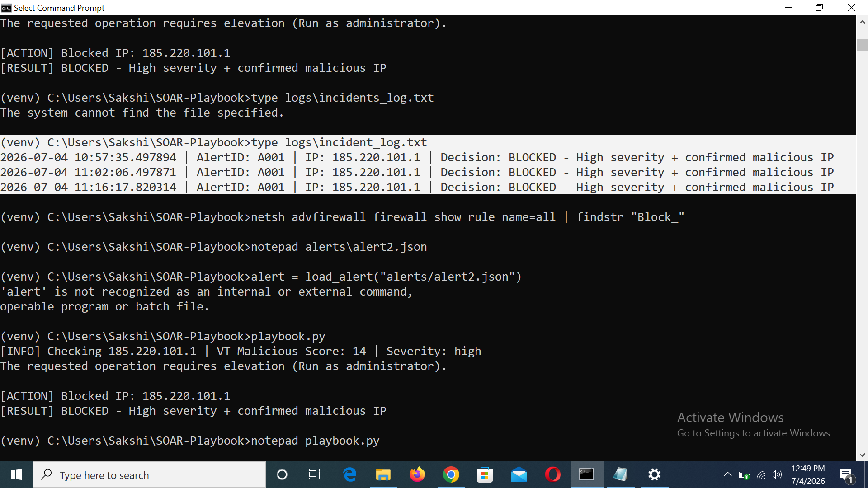Screen dimensions: 868x488
Task: Click the log entry timestamped 11:16:17.820314
Action: (417, 187)
